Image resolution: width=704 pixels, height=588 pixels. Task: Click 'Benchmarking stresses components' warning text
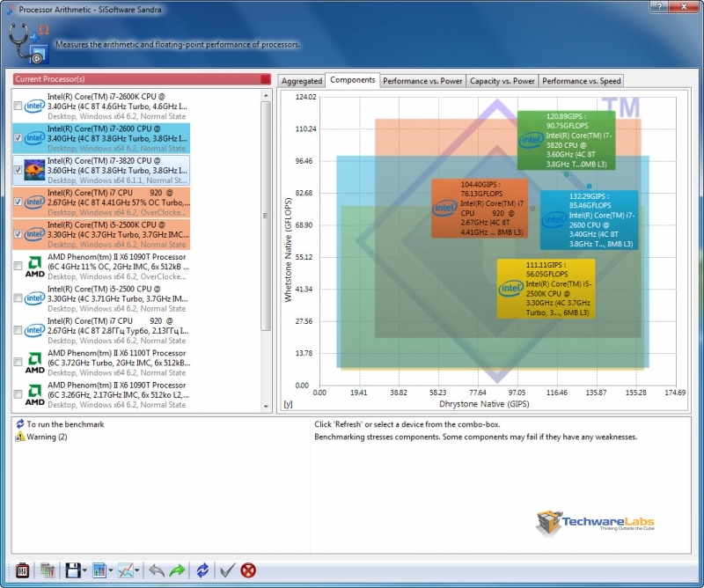[x=475, y=437]
